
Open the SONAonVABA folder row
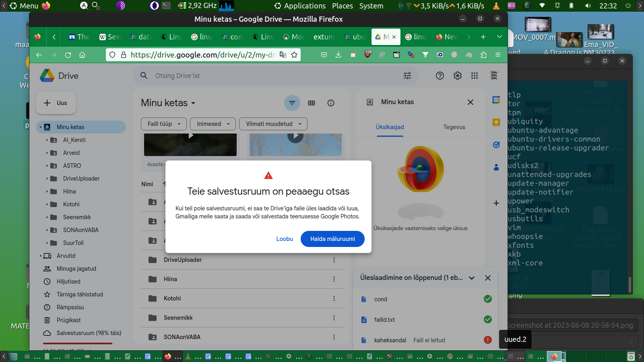[x=243, y=337]
